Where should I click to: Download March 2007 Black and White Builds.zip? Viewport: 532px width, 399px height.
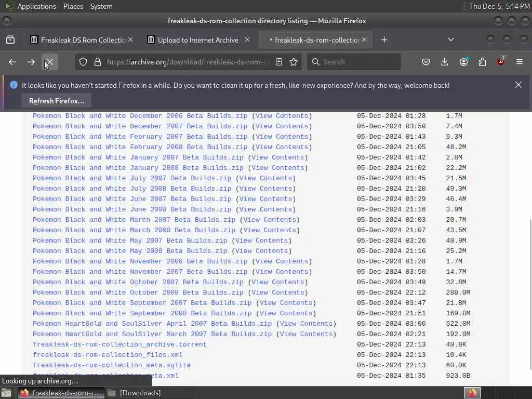[x=134, y=220]
